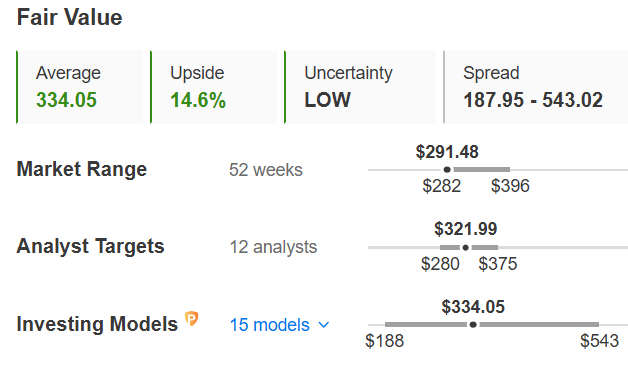The height and width of the screenshot is (370, 628).
Task: Click the Investing Models dot marker at $334.05
Action: (473, 325)
